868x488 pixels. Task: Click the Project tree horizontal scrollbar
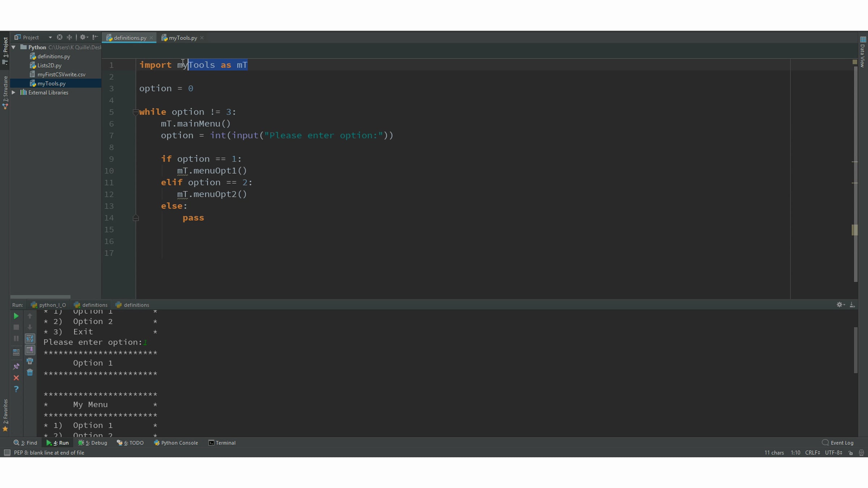[40, 297]
